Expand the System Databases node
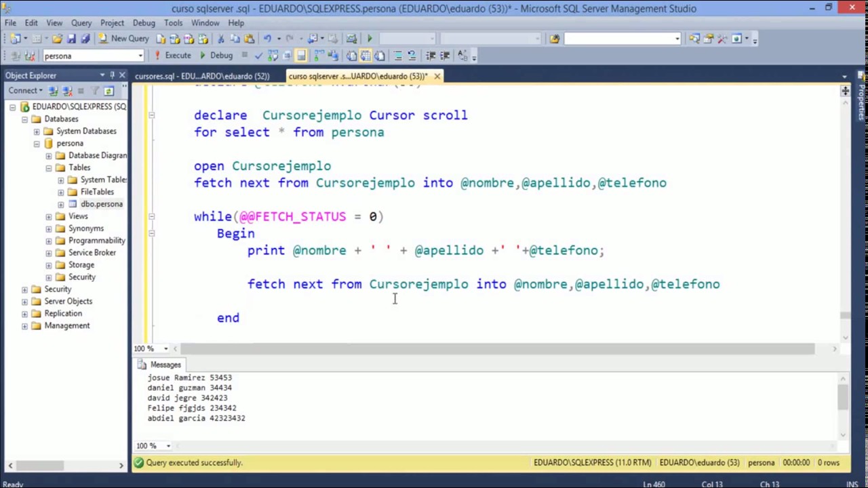 (x=37, y=131)
